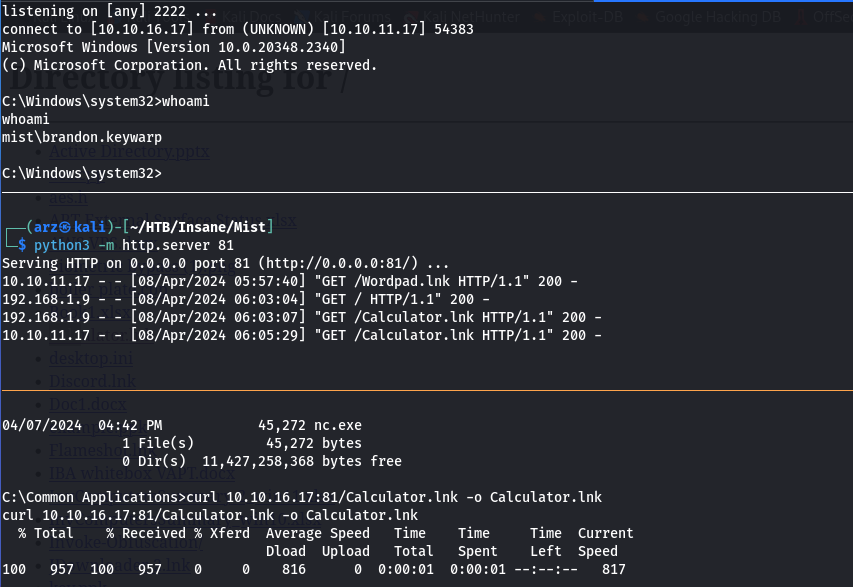Open 'Discord.lnk' link in directory listing
This screenshot has width=853, height=587.
coord(92,381)
